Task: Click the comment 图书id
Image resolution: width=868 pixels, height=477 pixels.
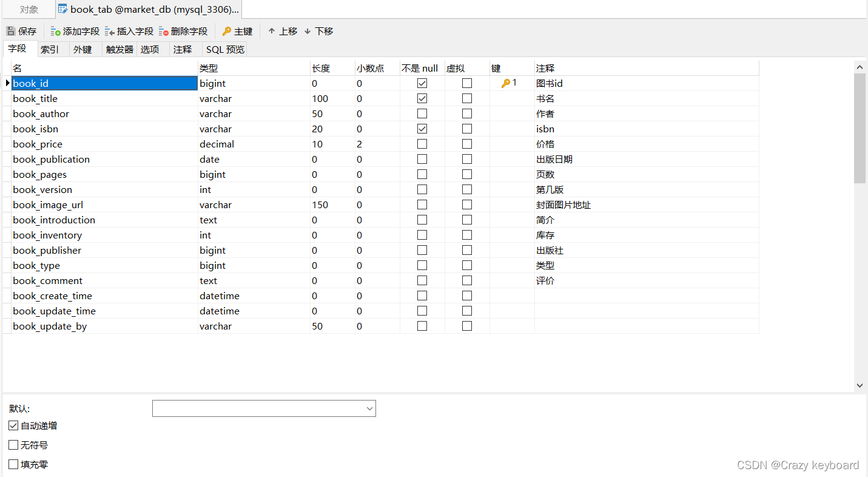Action: coord(550,83)
